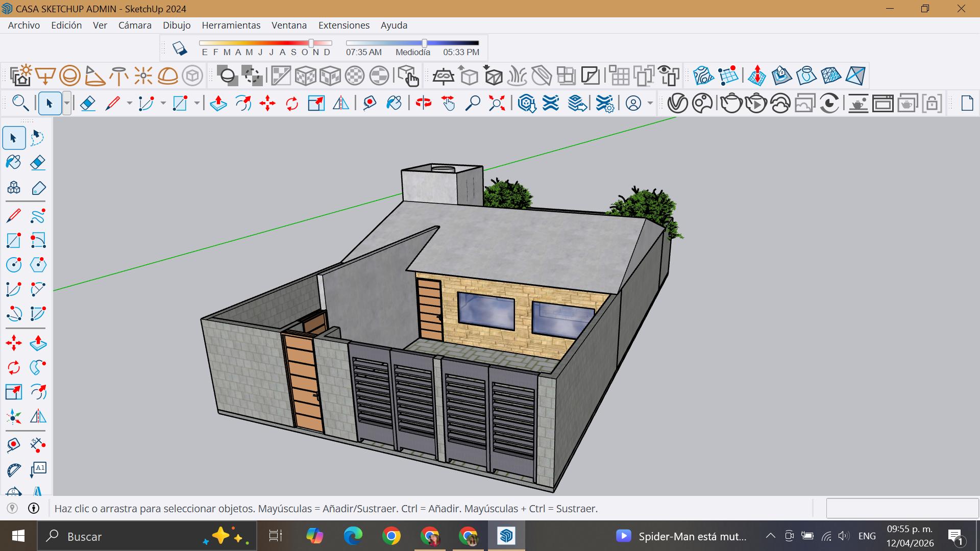The width and height of the screenshot is (980, 551).
Task: Expand the Select tool dropdown arrow
Action: pyautogui.click(x=66, y=104)
